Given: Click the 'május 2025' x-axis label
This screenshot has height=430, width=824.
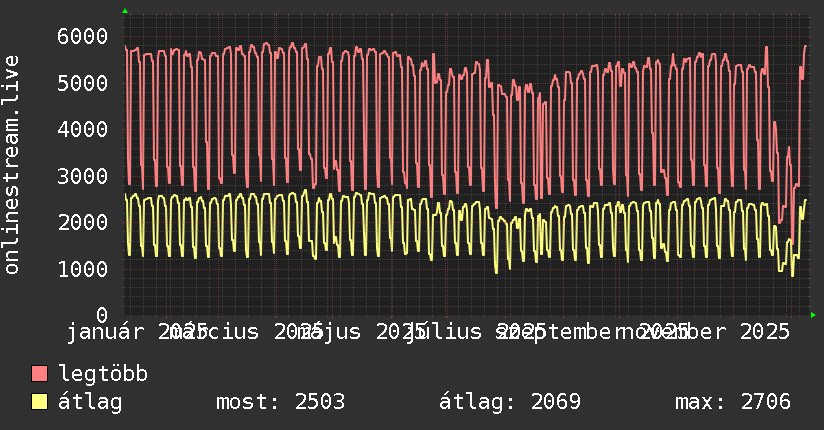Looking at the screenshot, I should (x=361, y=332).
